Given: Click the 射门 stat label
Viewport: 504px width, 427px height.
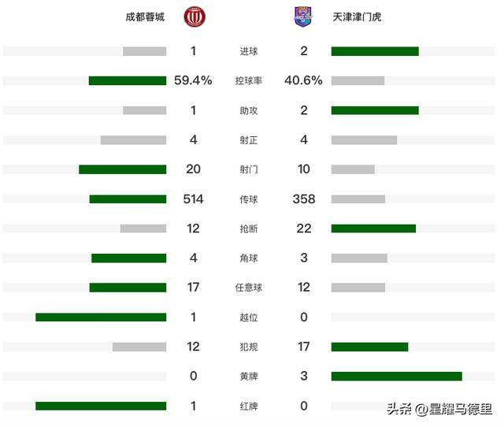Looking at the screenshot, I should [249, 169].
